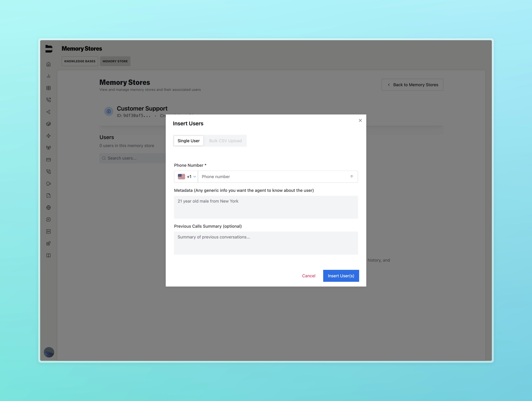Focus the Previous Calls Summary field

point(266,243)
